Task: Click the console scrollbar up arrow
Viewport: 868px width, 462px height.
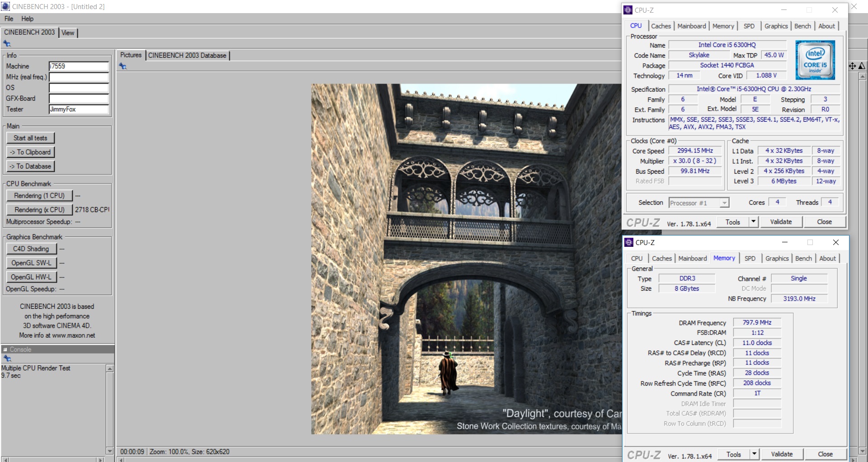Action: point(109,368)
